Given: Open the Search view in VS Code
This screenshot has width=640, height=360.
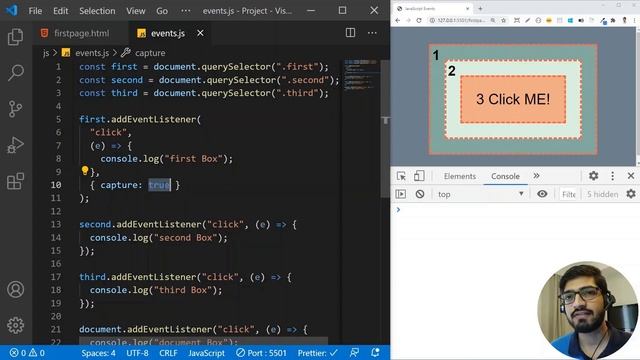Looking at the screenshot, I should coord(16,73).
